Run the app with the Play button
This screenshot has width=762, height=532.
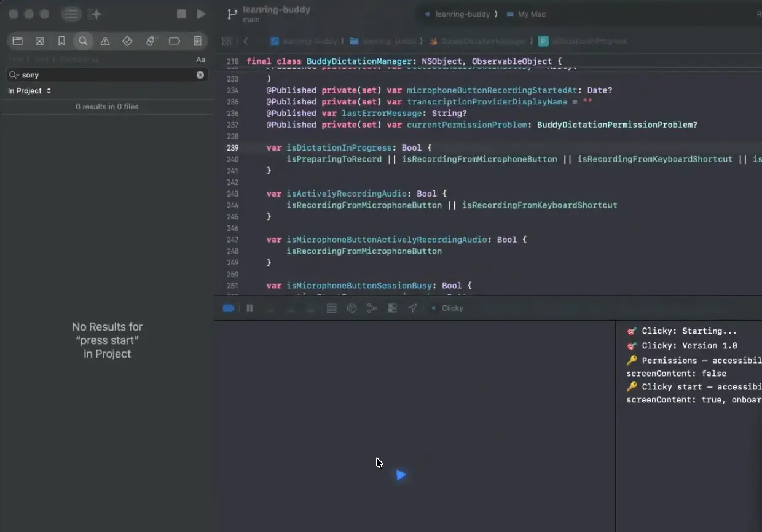pos(201,14)
